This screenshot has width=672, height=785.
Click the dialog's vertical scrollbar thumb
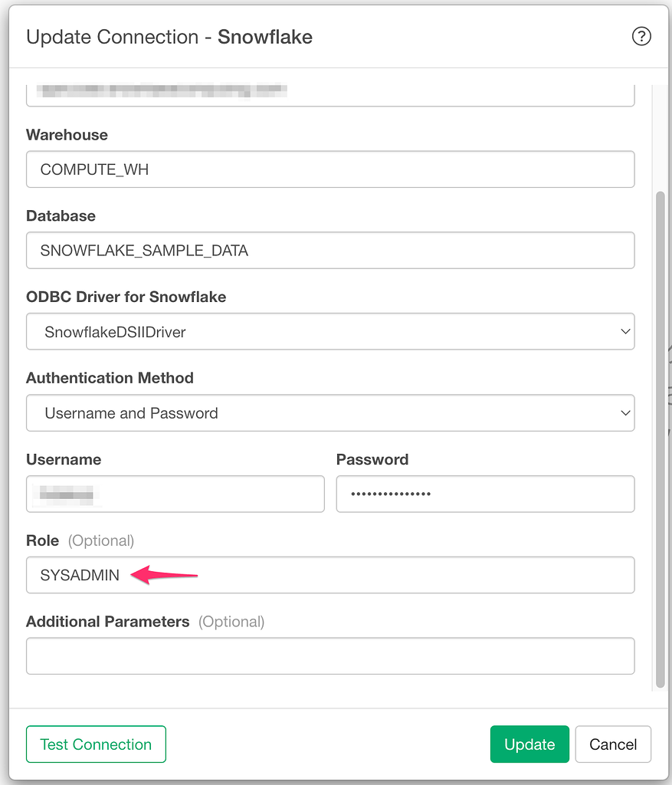click(x=661, y=439)
